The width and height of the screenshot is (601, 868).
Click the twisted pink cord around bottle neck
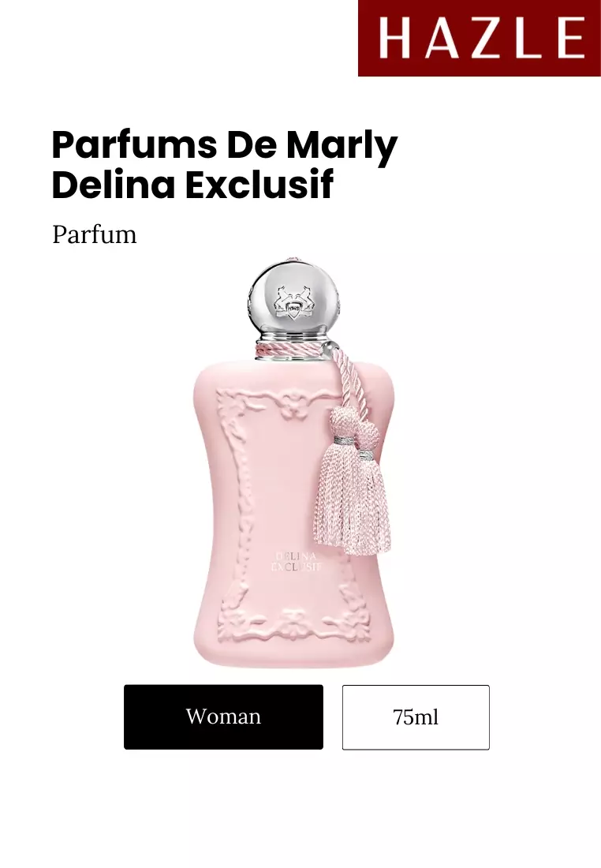point(294,351)
